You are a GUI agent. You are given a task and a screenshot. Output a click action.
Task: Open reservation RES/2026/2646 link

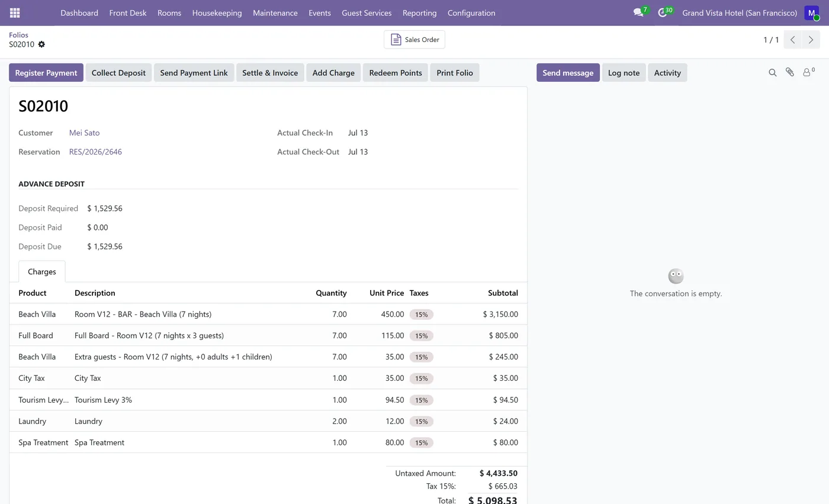coord(95,152)
